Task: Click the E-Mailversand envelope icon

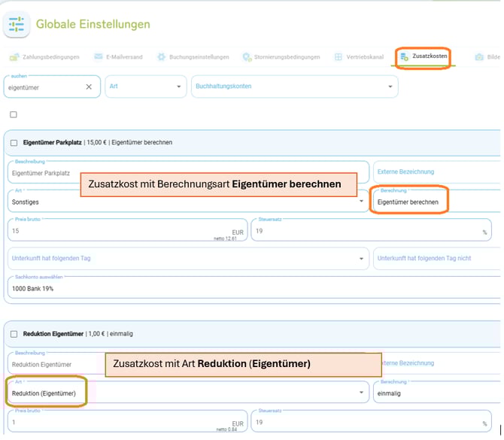Action: [98, 57]
